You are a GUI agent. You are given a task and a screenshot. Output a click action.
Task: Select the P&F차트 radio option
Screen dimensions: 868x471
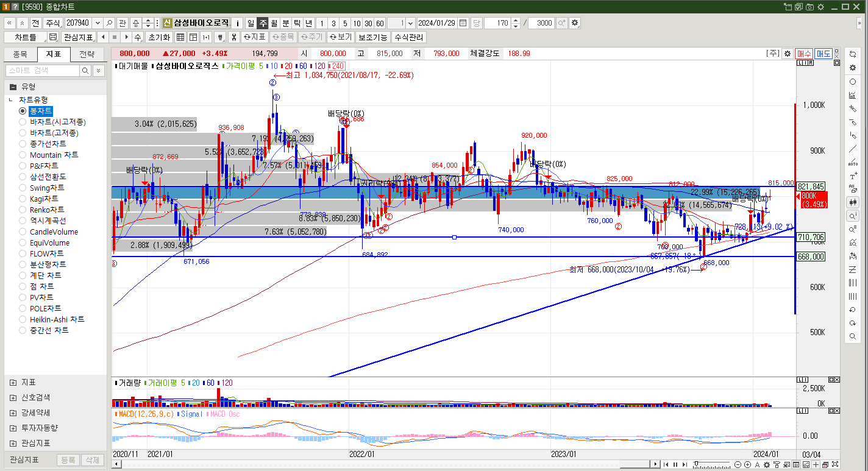point(23,166)
